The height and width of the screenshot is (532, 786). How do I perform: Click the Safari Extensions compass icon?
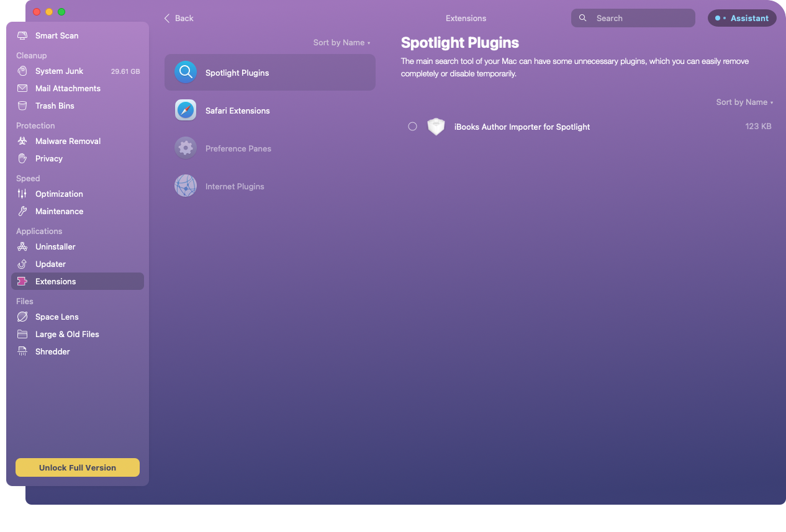point(186,110)
